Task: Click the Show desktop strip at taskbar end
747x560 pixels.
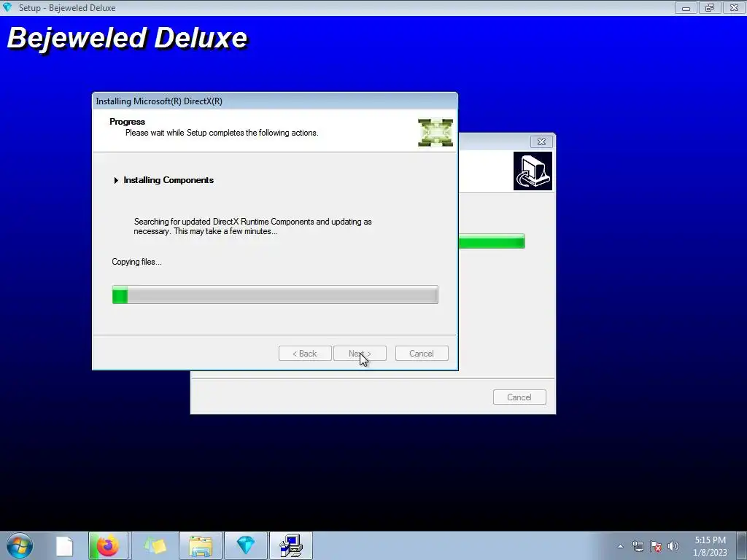Action: click(x=742, y=545)
